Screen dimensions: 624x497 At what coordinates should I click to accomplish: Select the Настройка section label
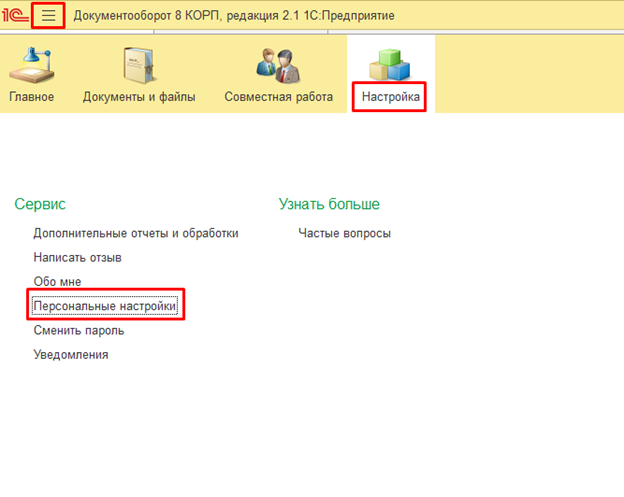(390, 97)
